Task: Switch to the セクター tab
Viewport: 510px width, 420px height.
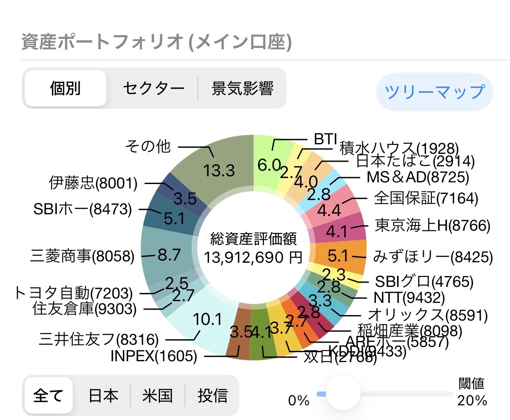Action: point(154,89)
